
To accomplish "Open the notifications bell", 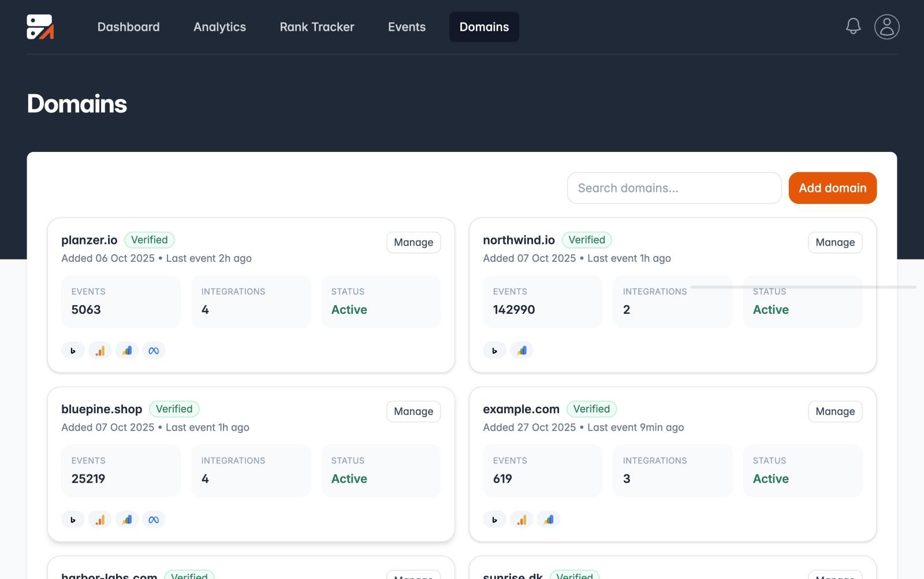I will click(853, 26).
